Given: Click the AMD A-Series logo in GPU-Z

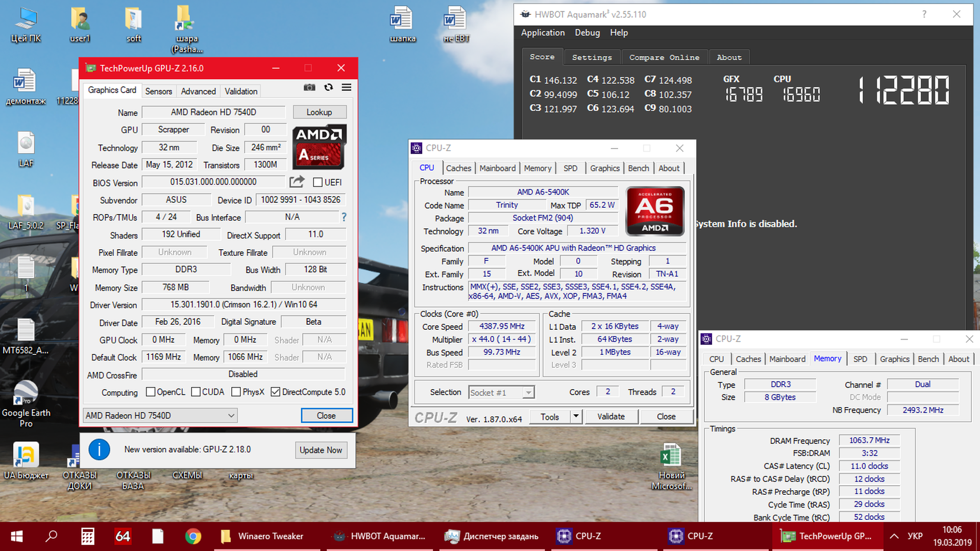Looking at the screenshot, I should [x=320, y=147].
